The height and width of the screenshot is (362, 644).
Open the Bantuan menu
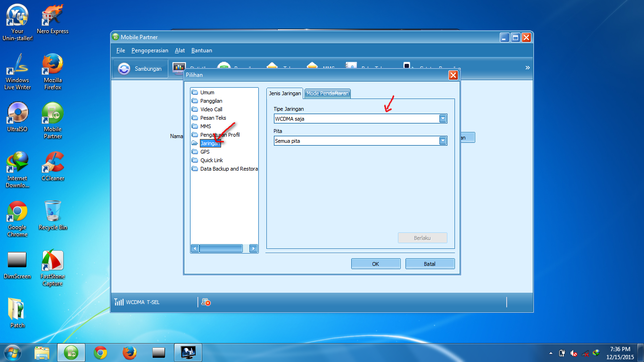[202, 50]
